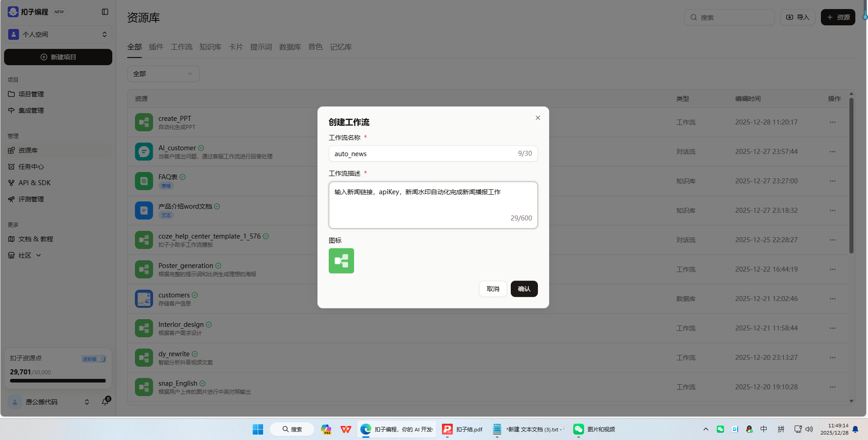Confirm workflow creation with 确认 button
This screenshot has width=868, height=440.
coord(524,288)
